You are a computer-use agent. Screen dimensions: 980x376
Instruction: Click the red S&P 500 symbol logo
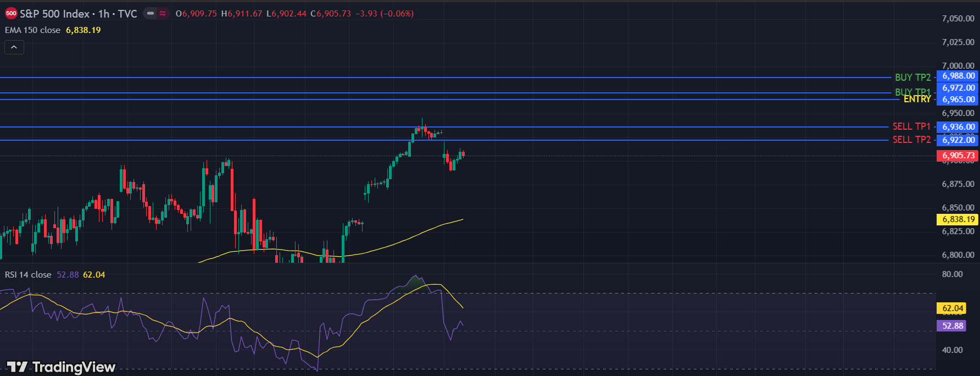[x=11, y=14]
